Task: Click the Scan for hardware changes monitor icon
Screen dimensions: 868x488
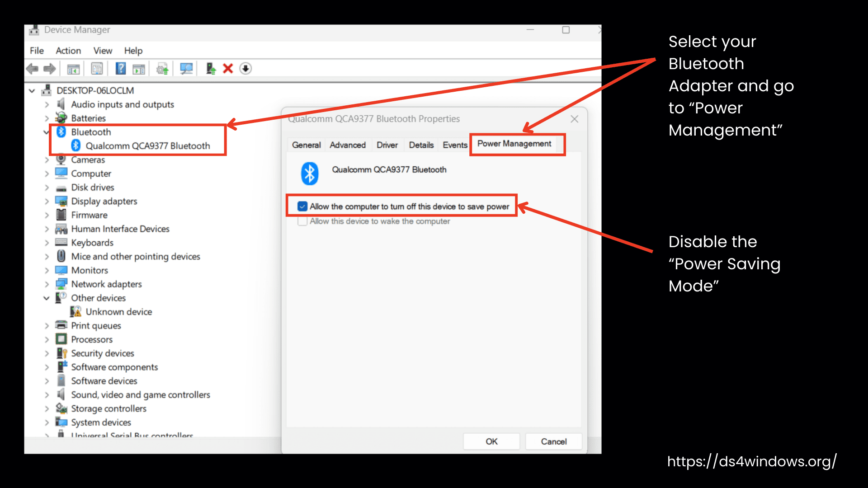Action: pyautogui.click(x=186, y=69)
